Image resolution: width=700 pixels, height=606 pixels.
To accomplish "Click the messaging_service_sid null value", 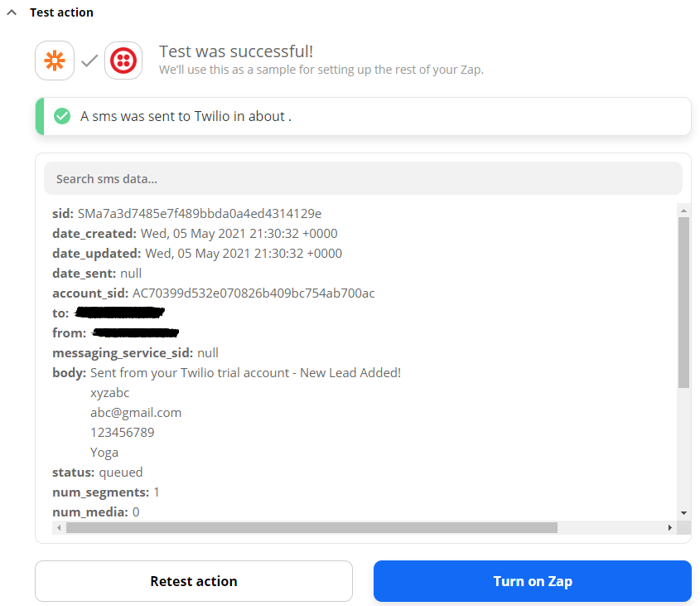I will (x=208, y=353).
